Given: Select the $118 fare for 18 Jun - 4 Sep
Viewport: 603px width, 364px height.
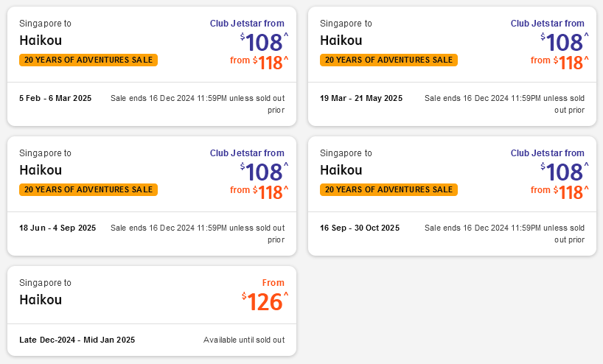Looking at the screenshot, I should (270, 192).
